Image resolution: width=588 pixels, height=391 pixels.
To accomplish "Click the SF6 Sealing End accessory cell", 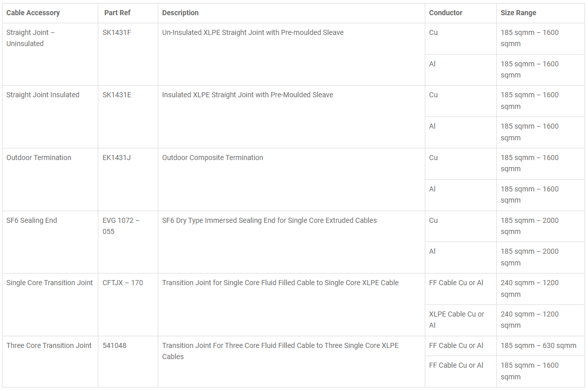I will (x=32, y=220).
